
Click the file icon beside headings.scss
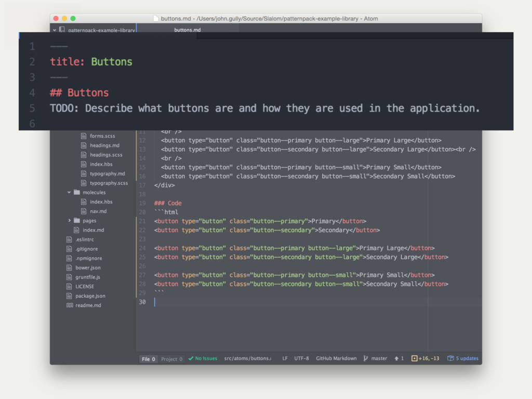point(84,155)
